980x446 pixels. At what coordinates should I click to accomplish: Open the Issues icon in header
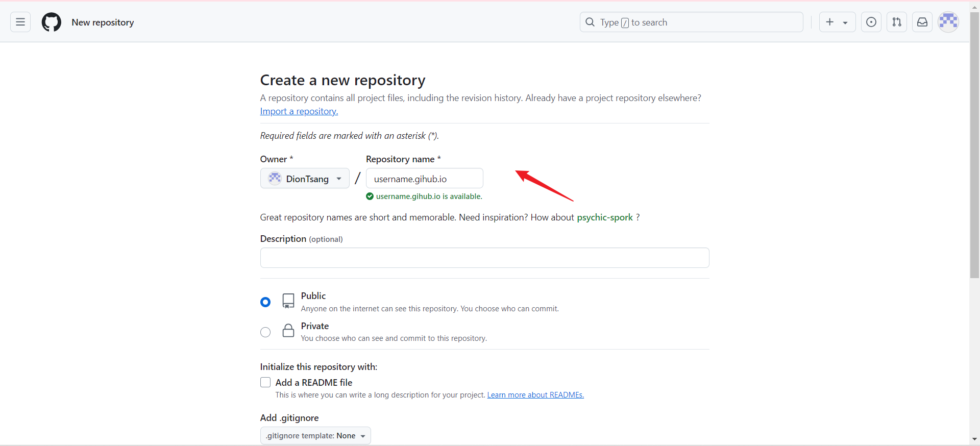(871, 22)
